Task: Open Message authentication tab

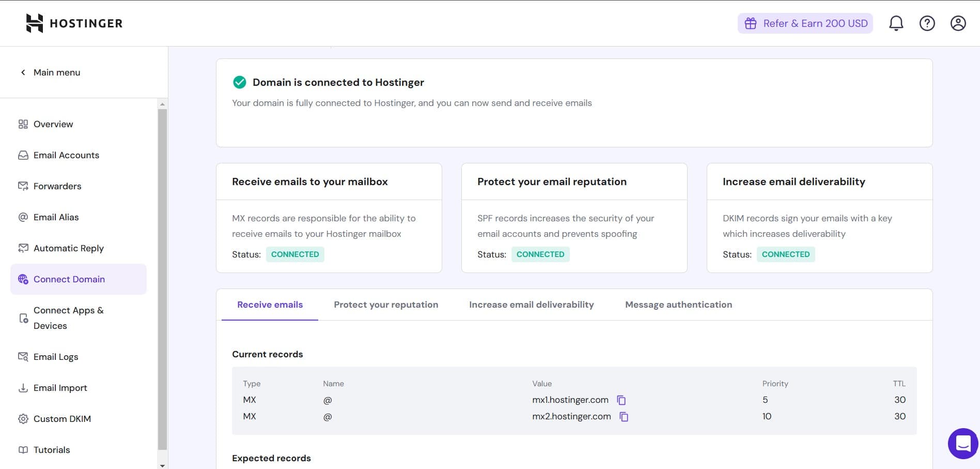Action: [x=678, y=305]
